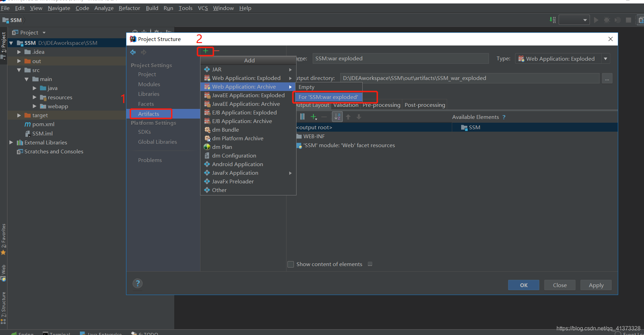Click the green plus add-artifact button
The width and height of the screenshot is (644, 335).
(205, 51)
